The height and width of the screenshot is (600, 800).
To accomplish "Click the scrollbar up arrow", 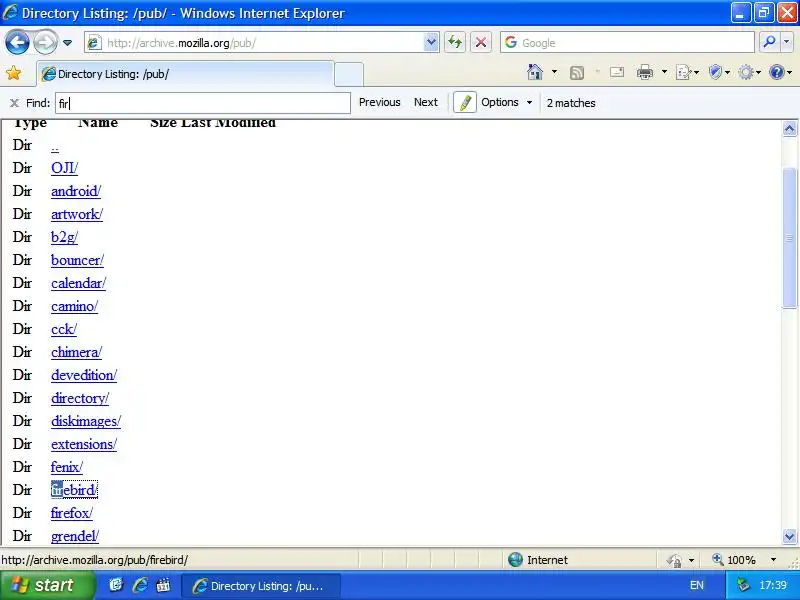I will [789, 129].
